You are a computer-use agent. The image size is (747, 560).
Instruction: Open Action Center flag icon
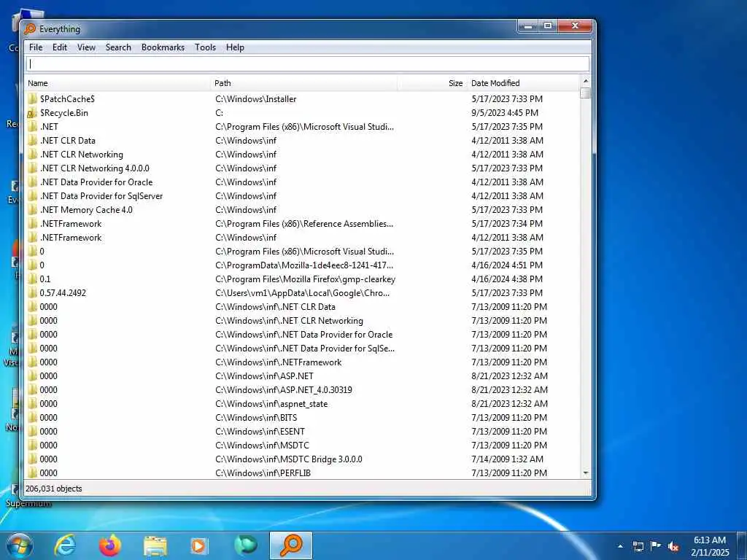coord(656,545)
